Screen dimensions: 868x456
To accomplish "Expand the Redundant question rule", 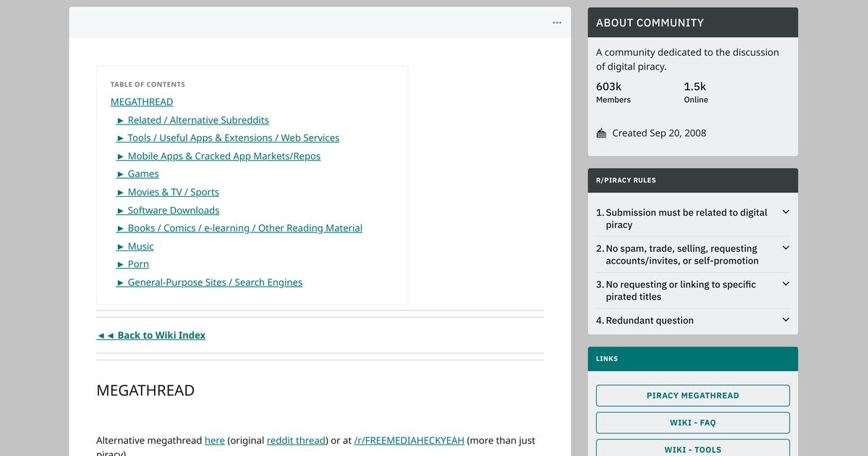I will point(786,320).
